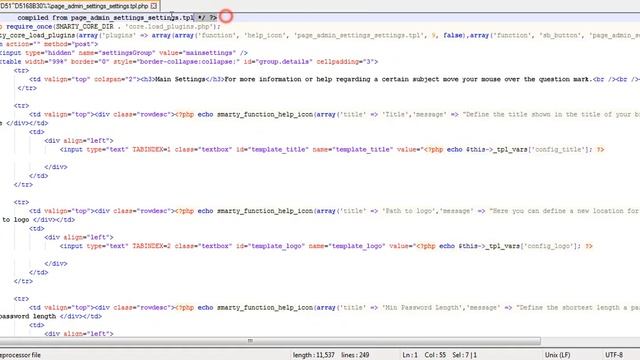Image resolution: width=640 pixels, height=360 pixels.
Task: Click the text 'compiled from' on the first line
Action: [x=42, y=18]
